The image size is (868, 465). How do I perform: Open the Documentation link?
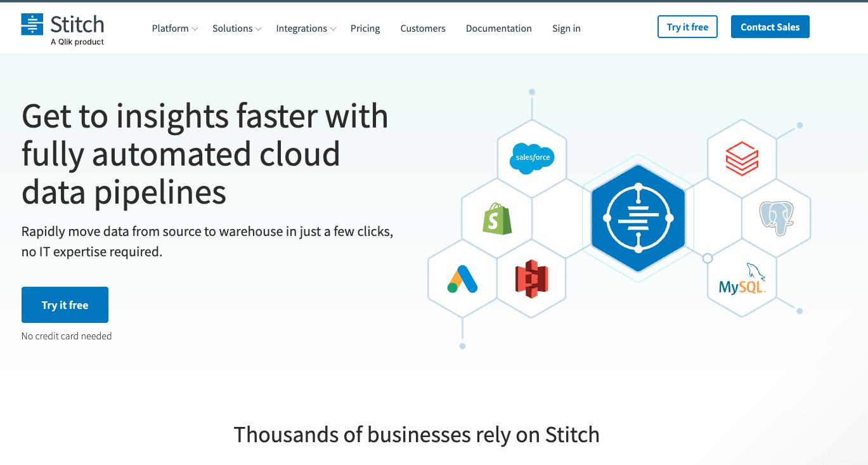pos(498,29)
